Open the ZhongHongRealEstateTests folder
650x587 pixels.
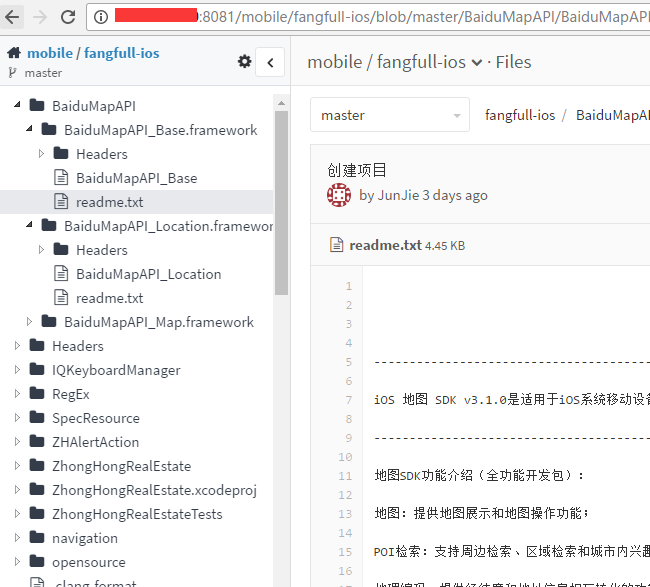click(137, 514)
